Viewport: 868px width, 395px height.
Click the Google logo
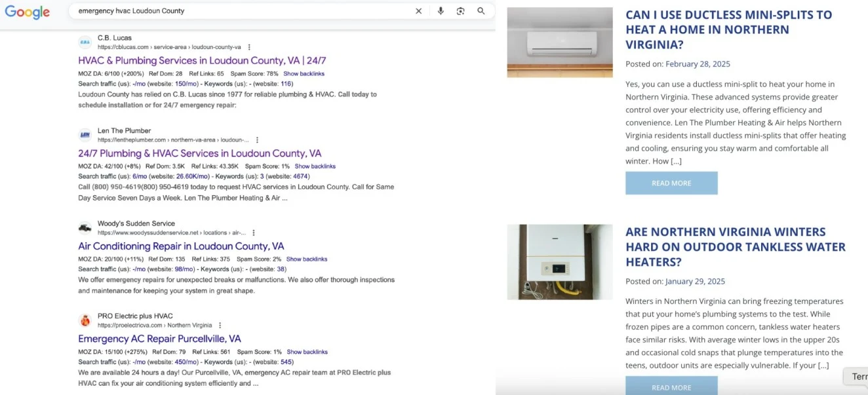28,12
